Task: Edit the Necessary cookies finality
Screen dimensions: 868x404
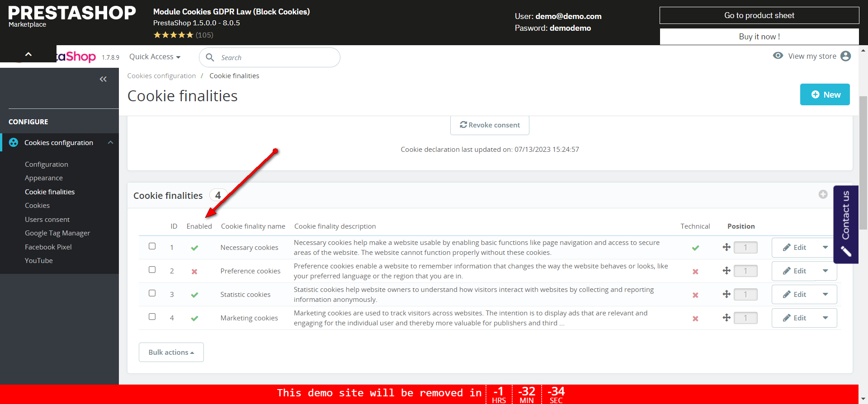Action: tap(794, 247)
